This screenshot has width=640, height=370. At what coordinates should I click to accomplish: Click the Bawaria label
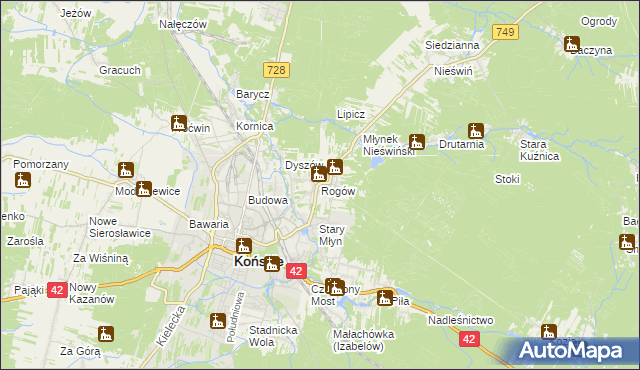pyautogui.click(x=209, y=224)
